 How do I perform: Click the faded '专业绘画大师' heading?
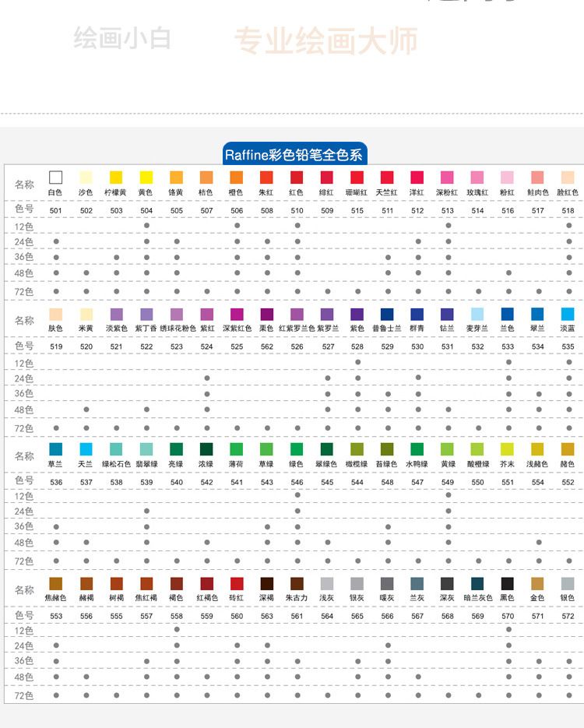(x=326, y=40)
